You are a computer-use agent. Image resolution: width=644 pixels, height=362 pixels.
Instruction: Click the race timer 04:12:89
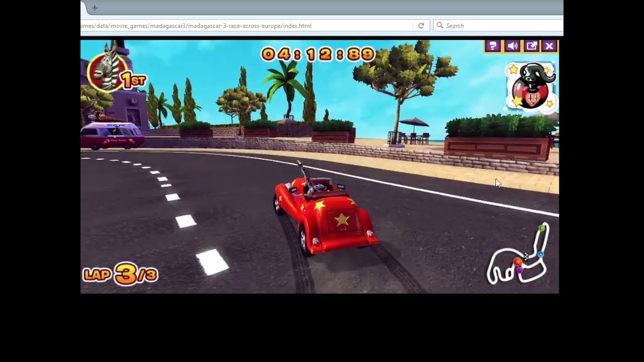(318, 54)
